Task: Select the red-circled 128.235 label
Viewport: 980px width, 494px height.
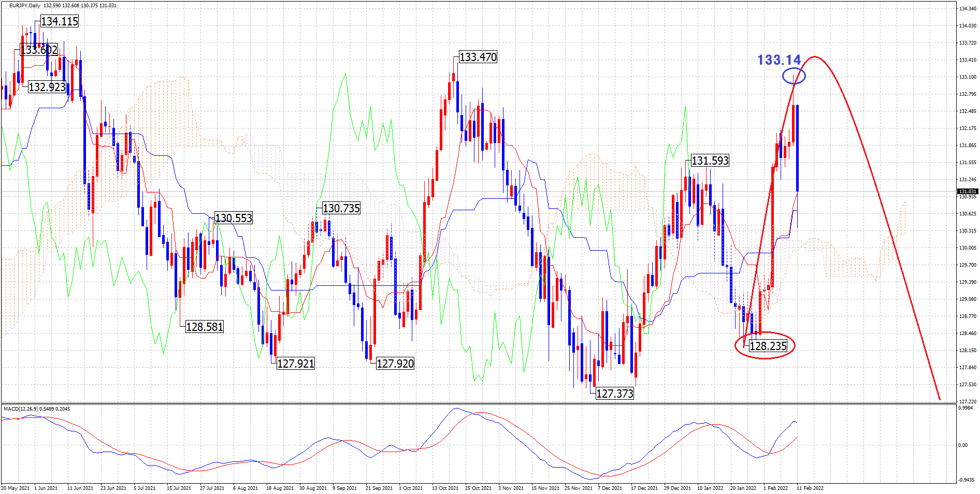Action: click(768, 346)
